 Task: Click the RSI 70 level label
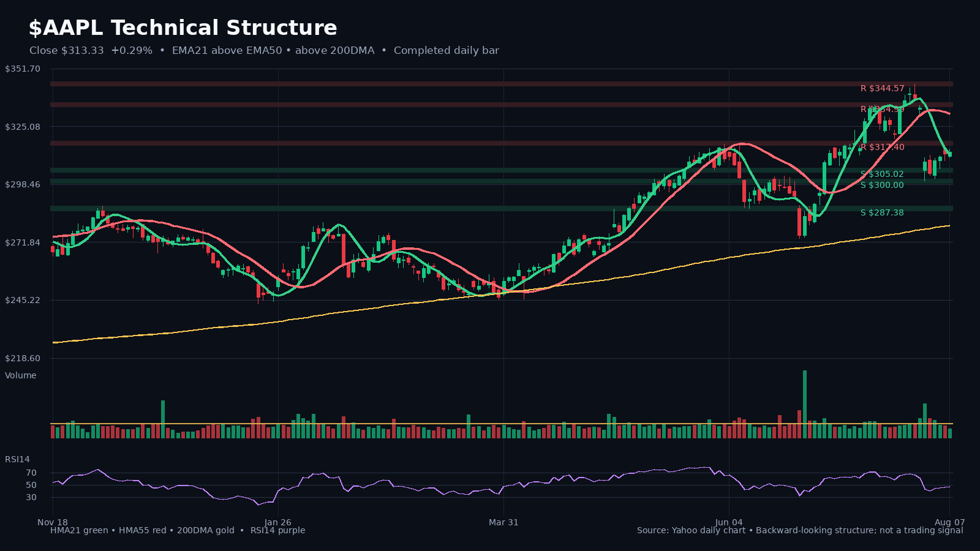click(x=31, y=473)
